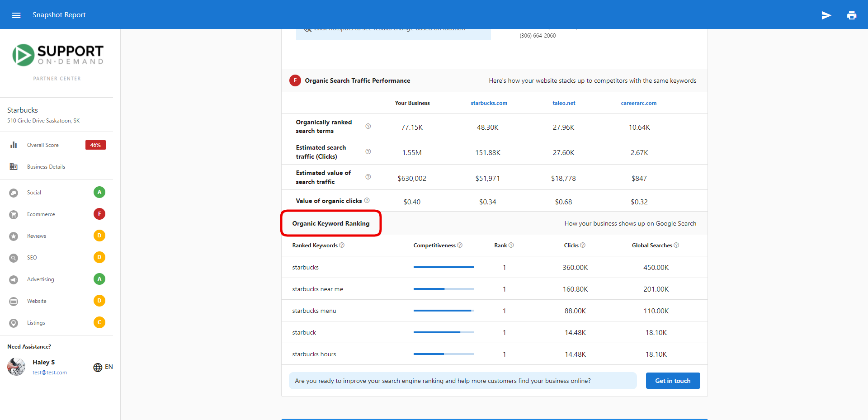
Task: Click the Haley S avatar thumbnail
Action: (16, 367)
